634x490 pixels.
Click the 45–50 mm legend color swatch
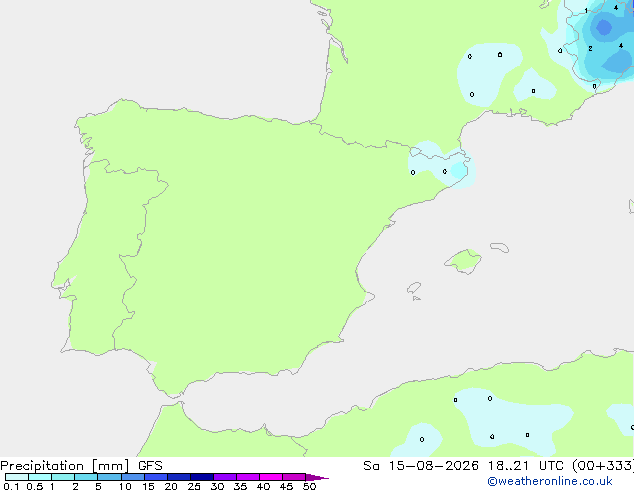click(x=294, y=477)
